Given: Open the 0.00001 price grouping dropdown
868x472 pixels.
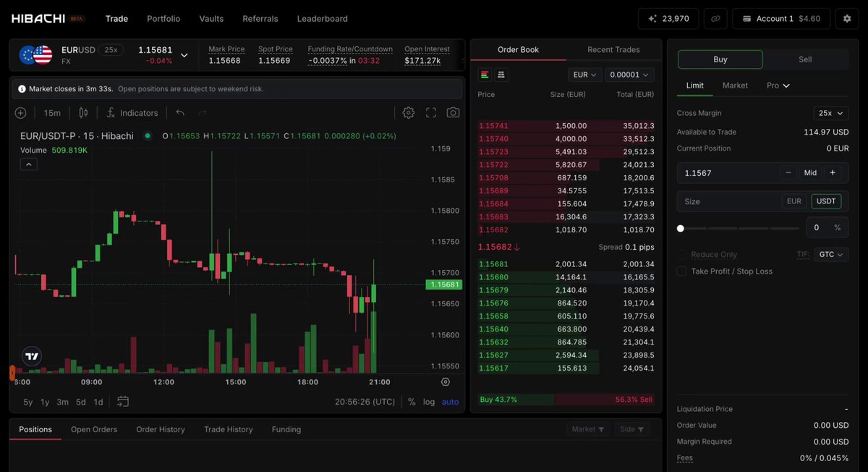Looking at the screenshot, I should [630, 75].
